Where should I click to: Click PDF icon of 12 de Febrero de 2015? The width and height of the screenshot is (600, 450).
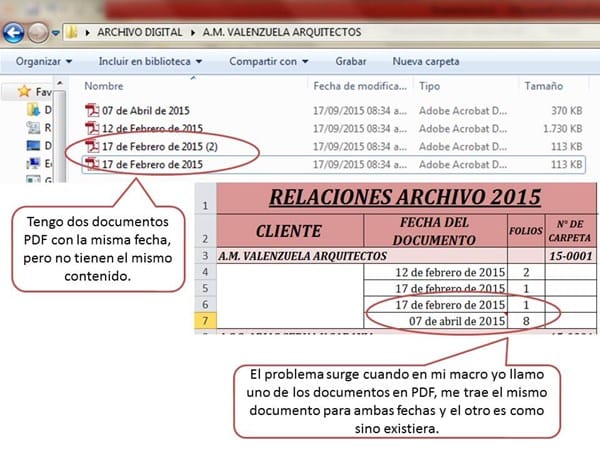pos(92,128)
